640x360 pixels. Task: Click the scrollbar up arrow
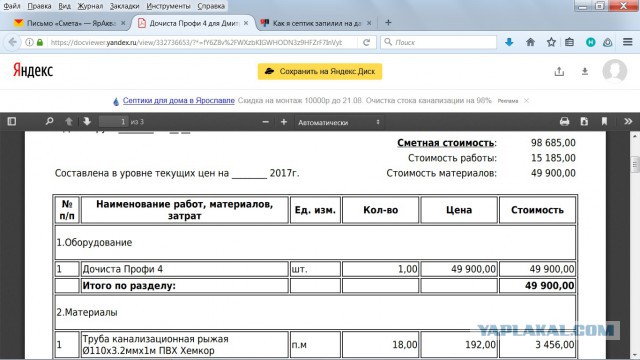click(635, 136)
